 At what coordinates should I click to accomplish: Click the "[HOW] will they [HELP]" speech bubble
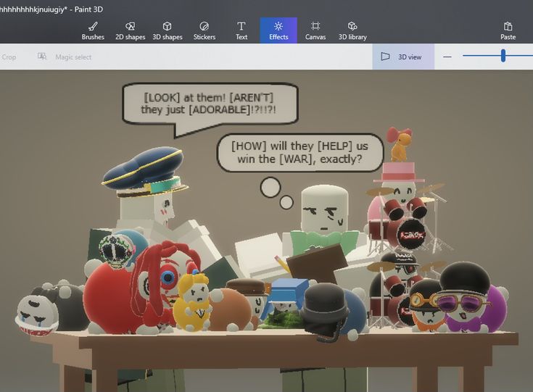click(x=299, y=151)
